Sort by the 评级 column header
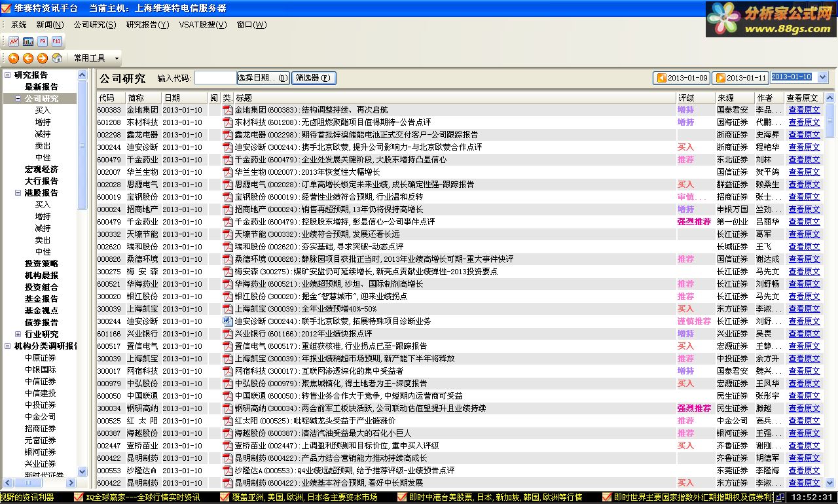Image resolution: width=838 pixels, height=504 pixels. 695,98
